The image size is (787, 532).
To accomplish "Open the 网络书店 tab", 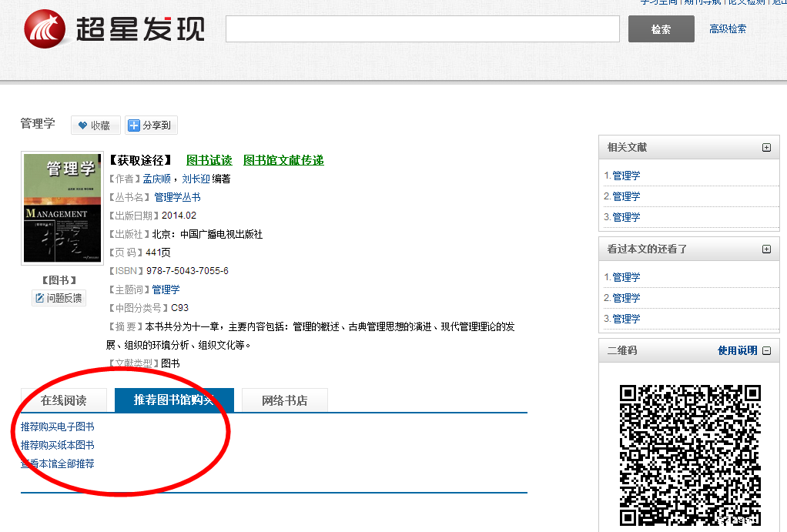I will pos(284,400).
